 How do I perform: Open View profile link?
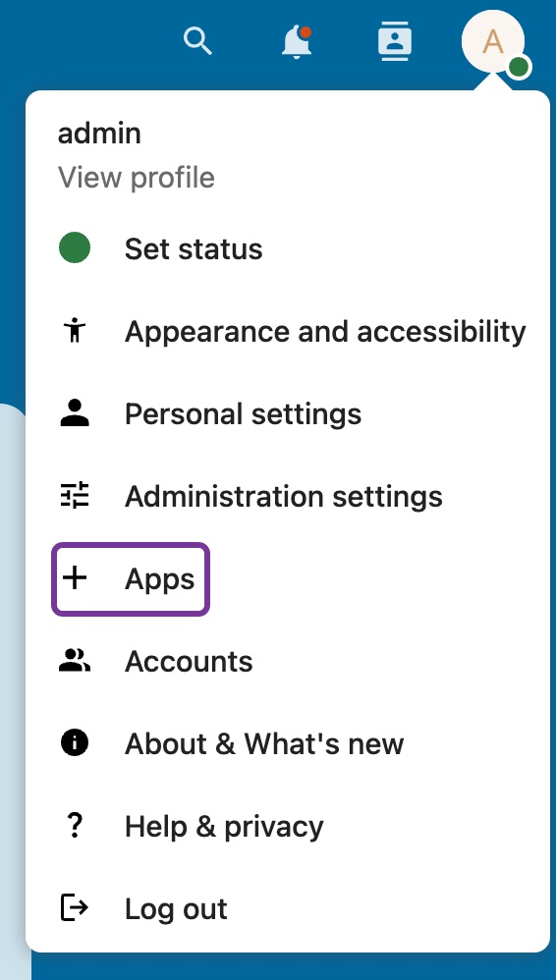[x=137, y=178]
